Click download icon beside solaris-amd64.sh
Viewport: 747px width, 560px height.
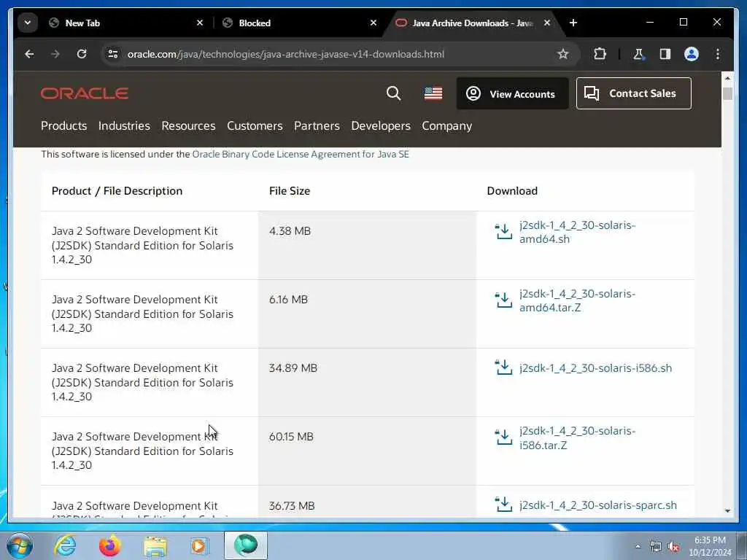click(x=503, y=231)
